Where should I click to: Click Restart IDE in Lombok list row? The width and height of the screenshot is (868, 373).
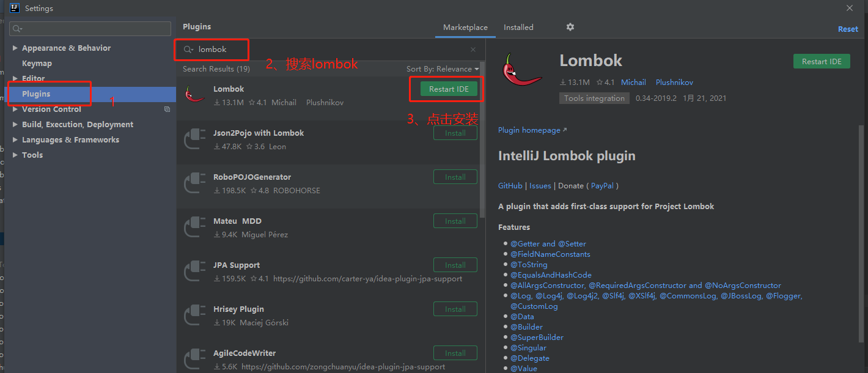click(449, 89)
